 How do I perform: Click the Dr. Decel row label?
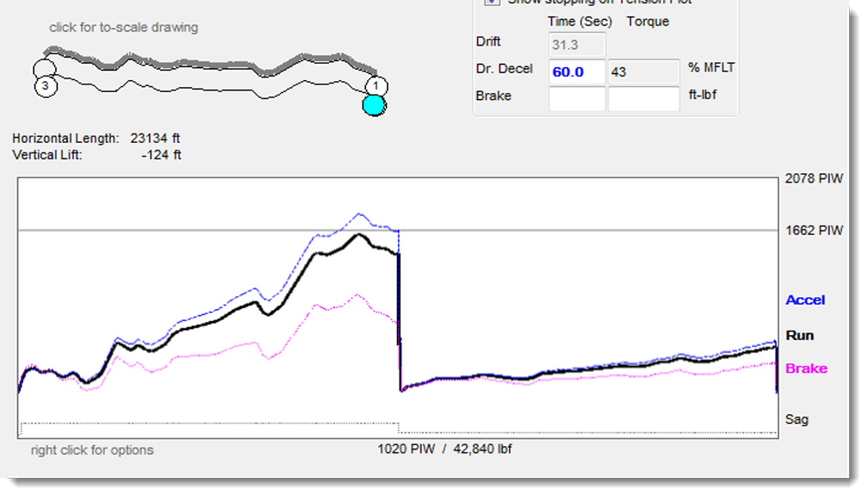point(504,69)
